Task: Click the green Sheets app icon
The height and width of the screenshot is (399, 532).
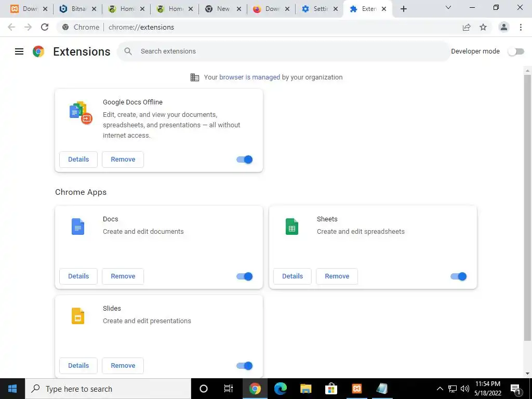Action: click(292, 227)
